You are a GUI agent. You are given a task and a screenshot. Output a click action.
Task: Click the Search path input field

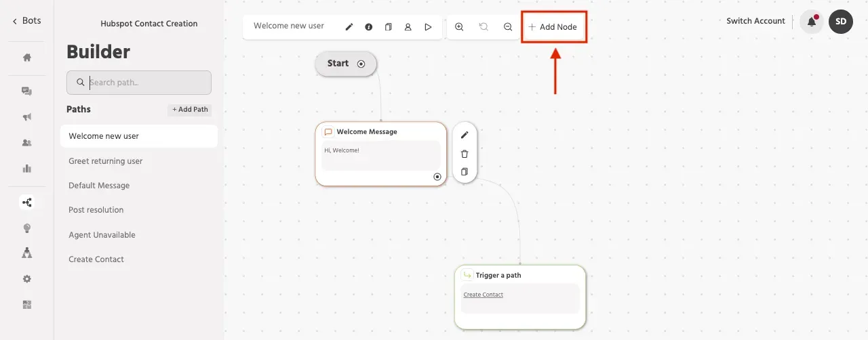coord(139,83)
